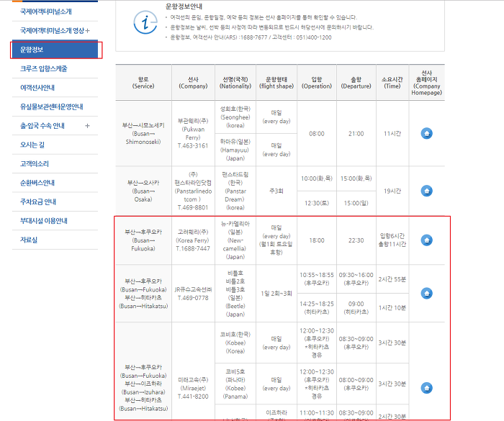Click the 입항 (Operation) column header
Screen dimensions: 504x421
coord(317,83)
